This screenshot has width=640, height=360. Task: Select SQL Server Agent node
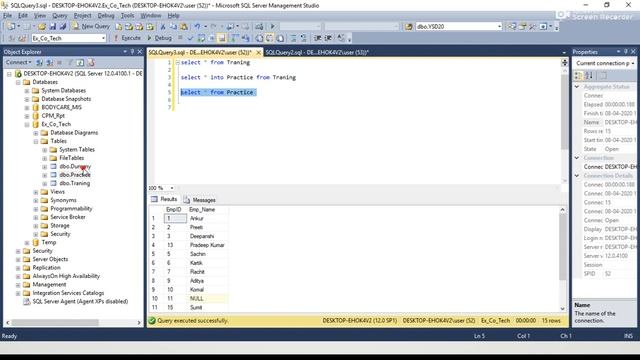[80, 302]
